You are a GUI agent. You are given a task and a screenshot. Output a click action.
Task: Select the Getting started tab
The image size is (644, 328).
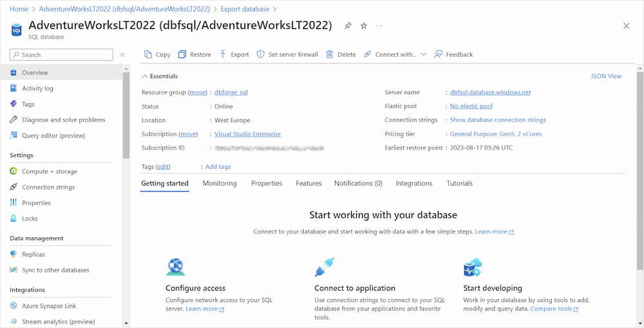pos(165,183)
